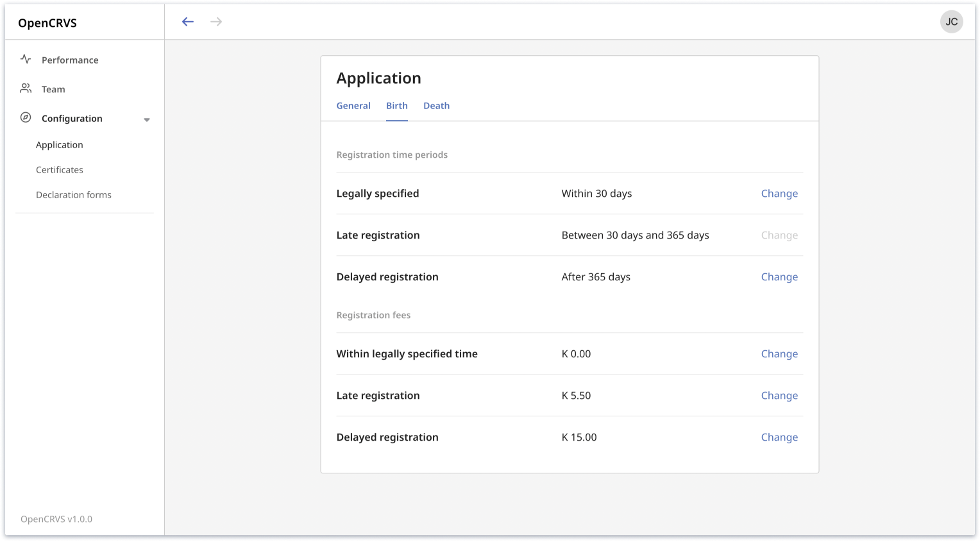
Task: Click the forward arrow icon
Action: (x=216, y=22)
